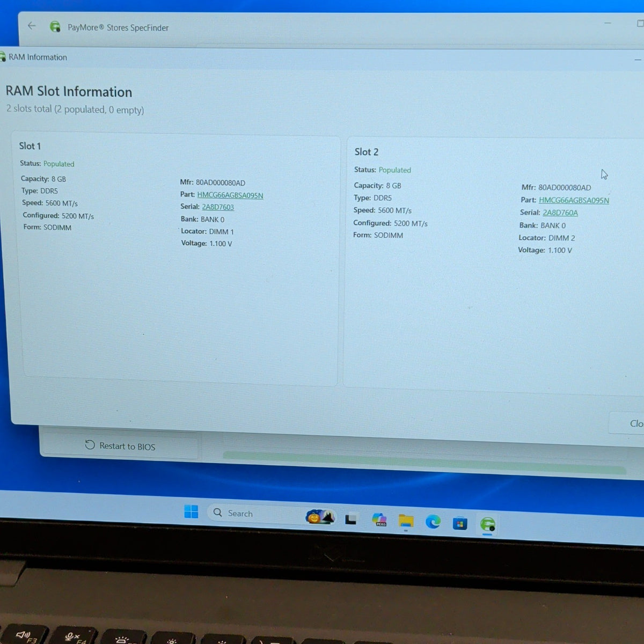This screenshot has height=644, width=644.
Task: Open the Windows Start menu
Action: [191, 511]
